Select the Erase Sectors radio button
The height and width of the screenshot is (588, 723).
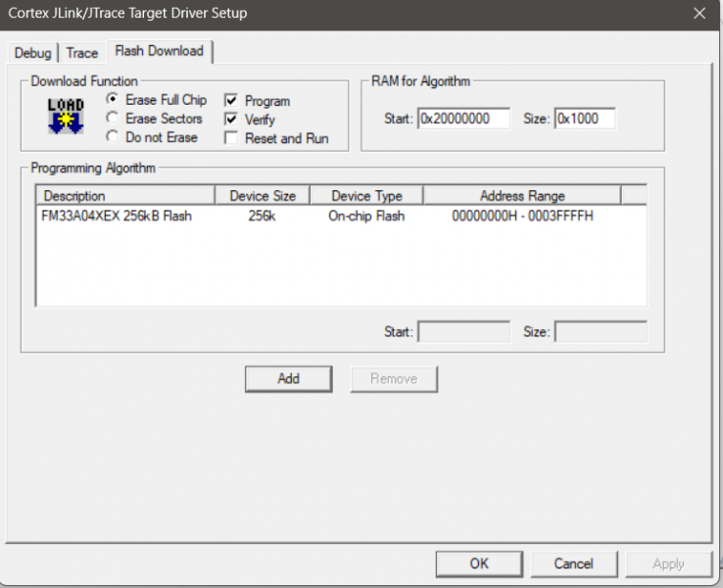click(x=113, y=119)
